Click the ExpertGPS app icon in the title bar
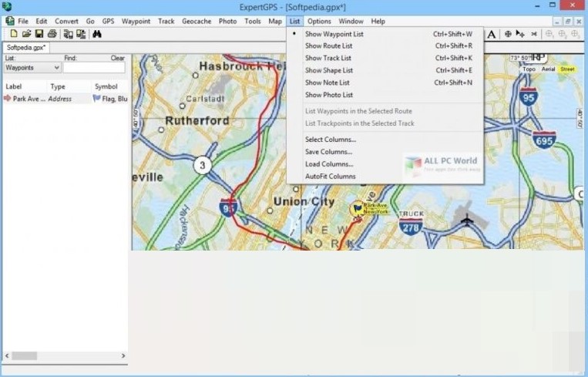Viewport: 588px width, 377px height. coord(6,6)
